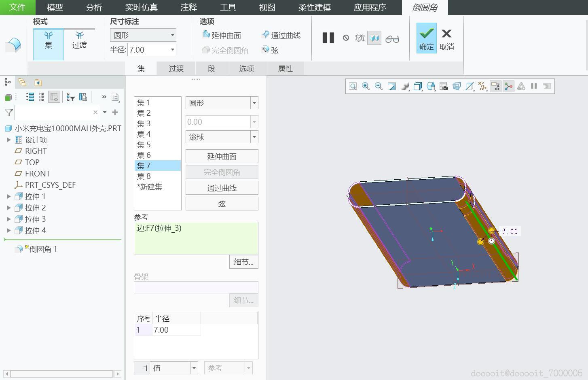This screenshot has height=380, width=588.
Task: Select the Zoom In tool in graphics toolbar
Action: click(366, 86)
